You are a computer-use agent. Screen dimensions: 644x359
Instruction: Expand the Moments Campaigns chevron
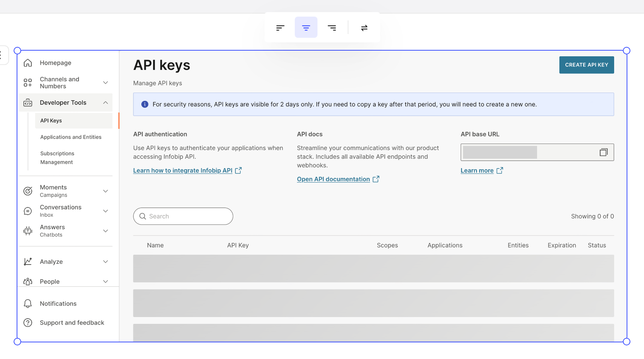click(106, 191)
